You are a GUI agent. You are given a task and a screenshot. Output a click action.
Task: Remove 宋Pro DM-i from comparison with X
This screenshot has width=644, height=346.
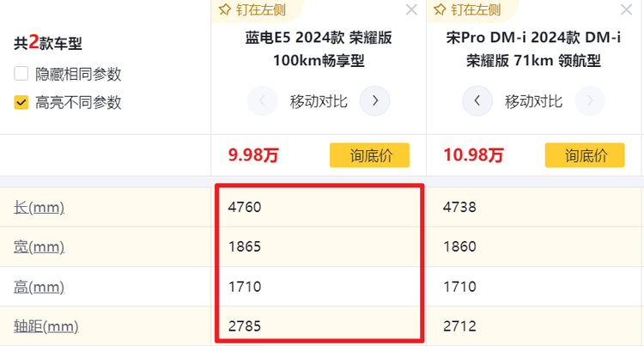[627, 10]
